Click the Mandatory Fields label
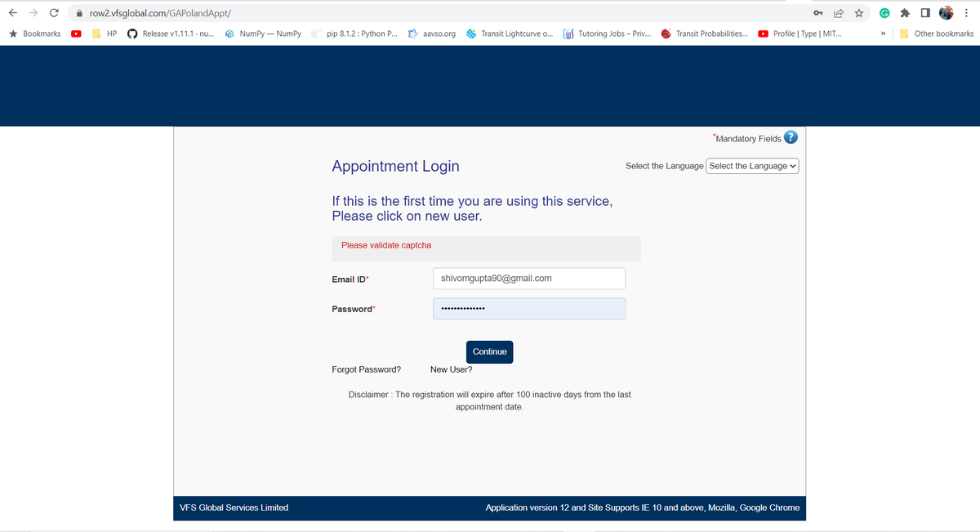The image size is (980, 532). point(747,138)
